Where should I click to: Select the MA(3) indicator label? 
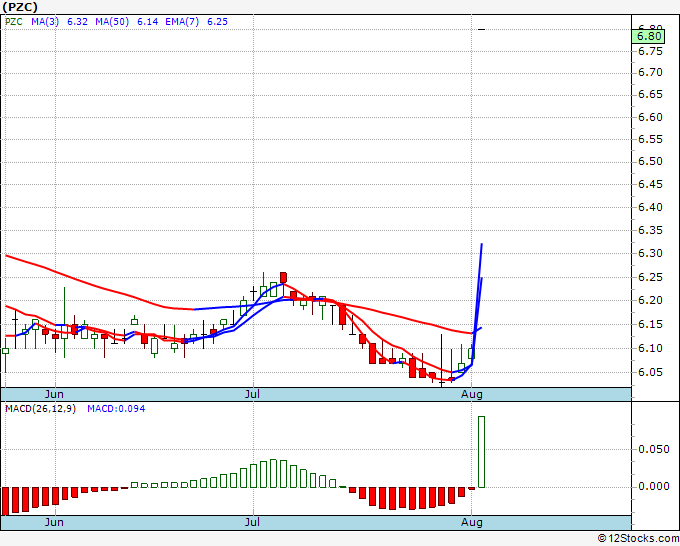45,22
